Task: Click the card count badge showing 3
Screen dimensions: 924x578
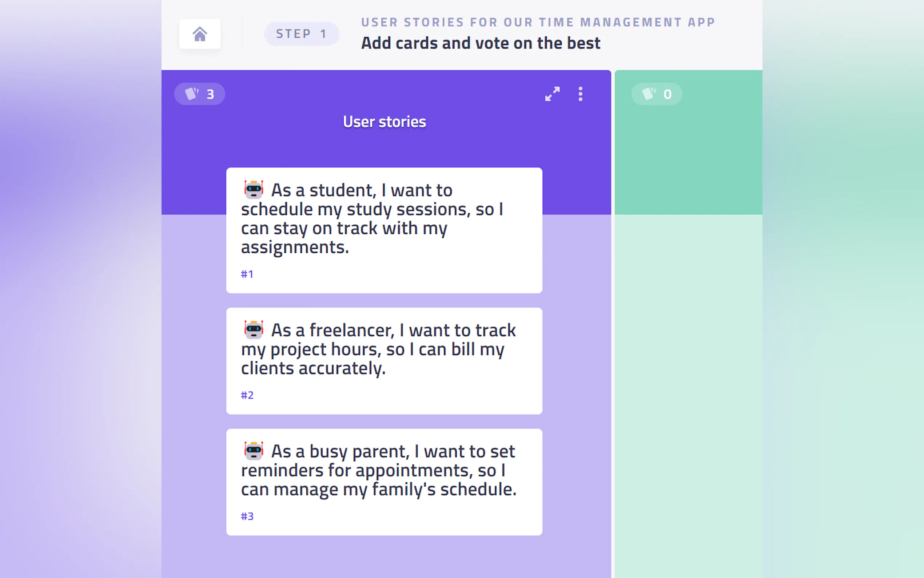Action: pos(199,94)
